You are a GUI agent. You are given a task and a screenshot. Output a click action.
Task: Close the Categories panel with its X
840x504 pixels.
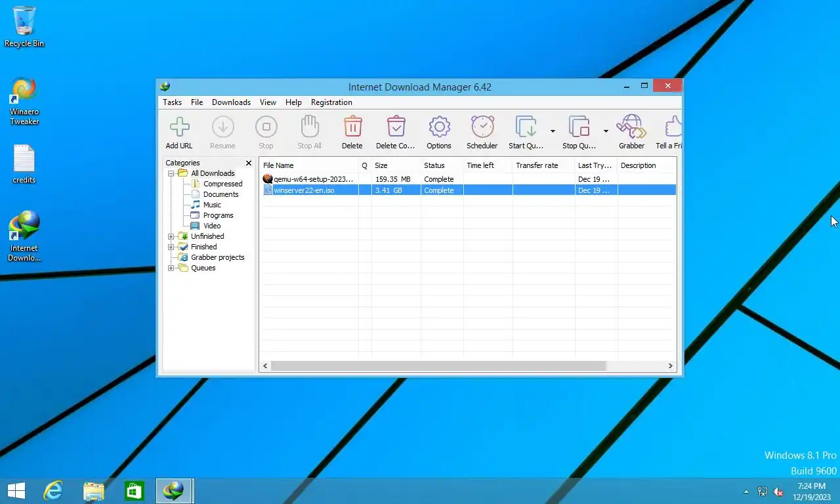(x=249, y=163)
